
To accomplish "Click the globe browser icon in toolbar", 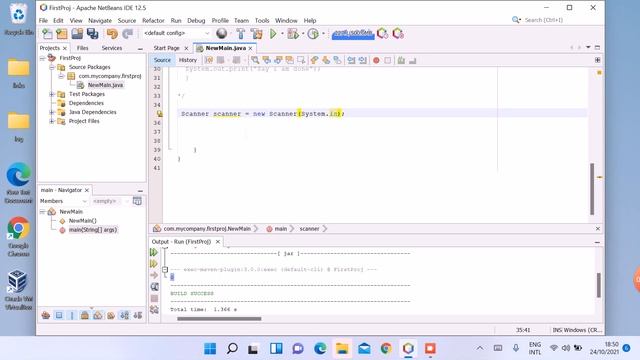I will pos(222,33).
